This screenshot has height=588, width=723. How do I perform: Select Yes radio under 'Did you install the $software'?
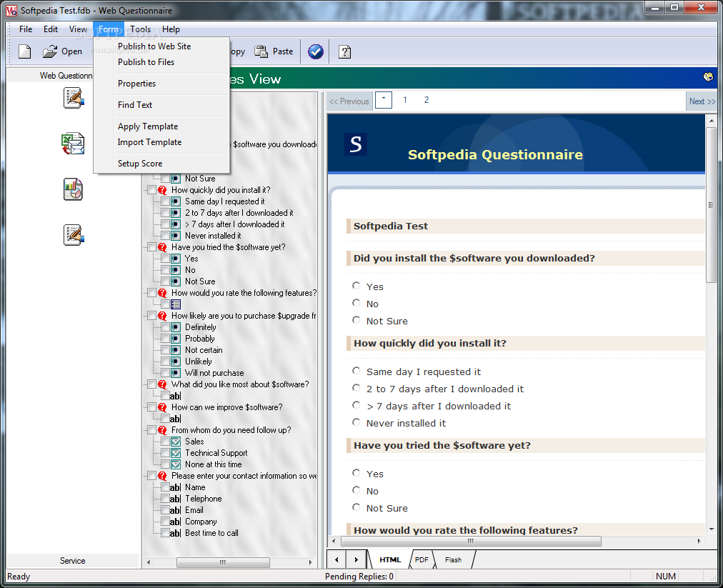click(x=356, y=286)
